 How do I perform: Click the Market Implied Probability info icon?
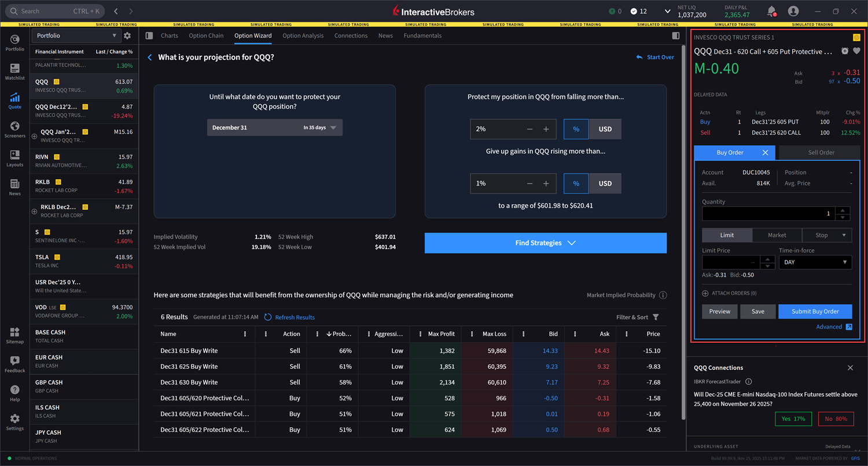pyautogui.click(x=663, y=295)
